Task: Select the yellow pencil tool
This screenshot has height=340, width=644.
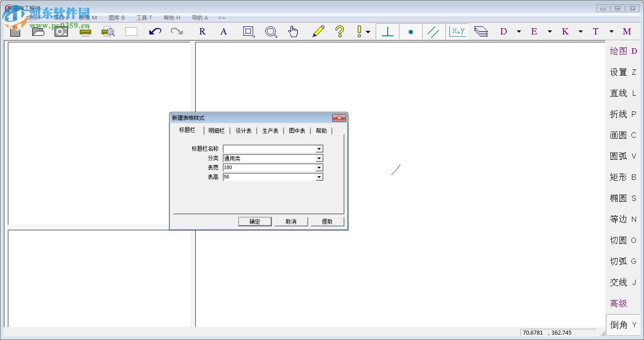Action: [x=318, y=31]
